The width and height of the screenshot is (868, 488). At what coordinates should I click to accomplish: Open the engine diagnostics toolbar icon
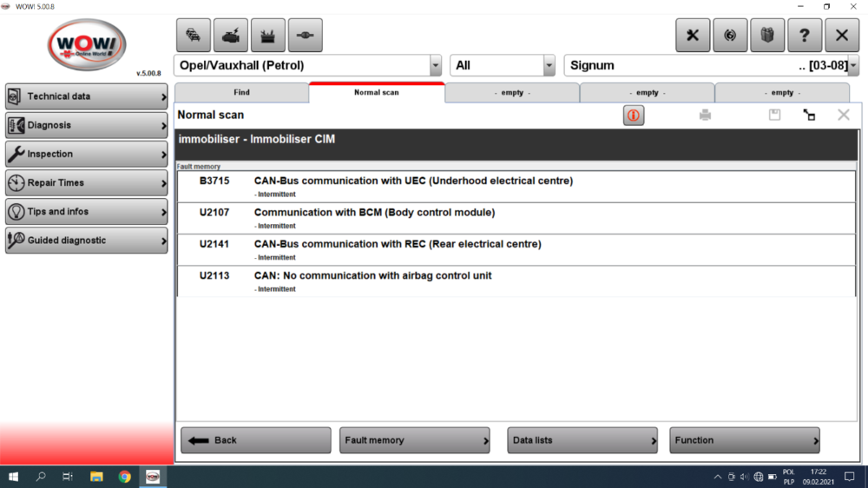[x=230, y=36]
